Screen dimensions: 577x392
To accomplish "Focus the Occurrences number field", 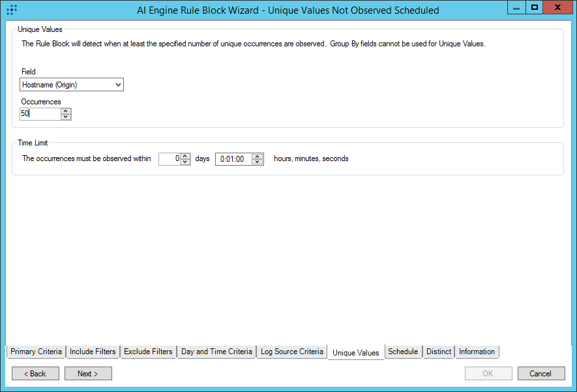I will [x=40, y=113].
